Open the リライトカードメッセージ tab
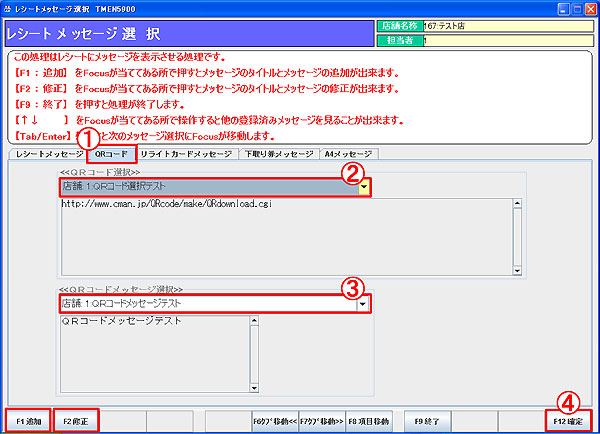The image size is (600, 434). (186, 154)
